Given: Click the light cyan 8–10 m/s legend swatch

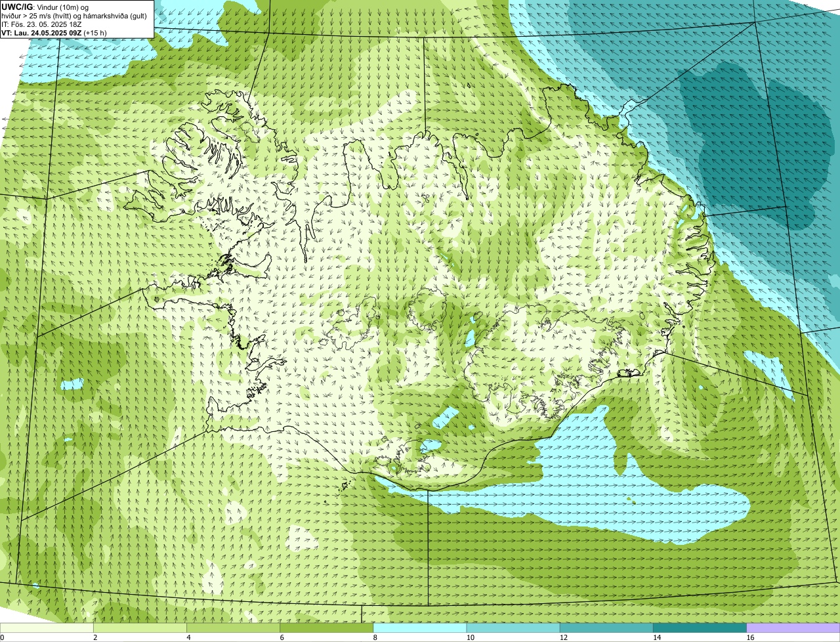Looking at the screenshot, I should (420, 628).
